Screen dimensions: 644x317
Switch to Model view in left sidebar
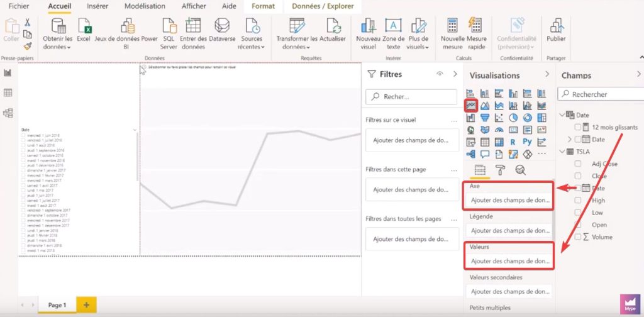(x=8, y=113)
